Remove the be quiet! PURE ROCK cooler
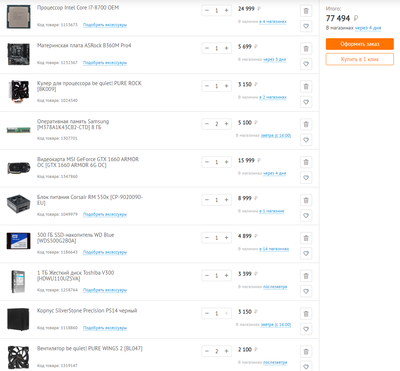This screenshot has width=400, height=371. [x=306, y=87]
